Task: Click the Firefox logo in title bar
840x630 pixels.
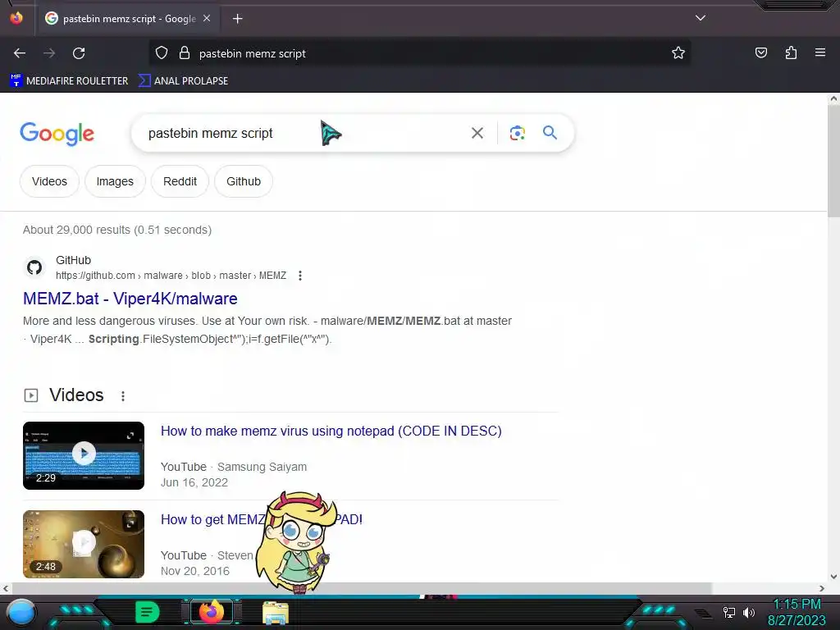Action: pos(16,18)
